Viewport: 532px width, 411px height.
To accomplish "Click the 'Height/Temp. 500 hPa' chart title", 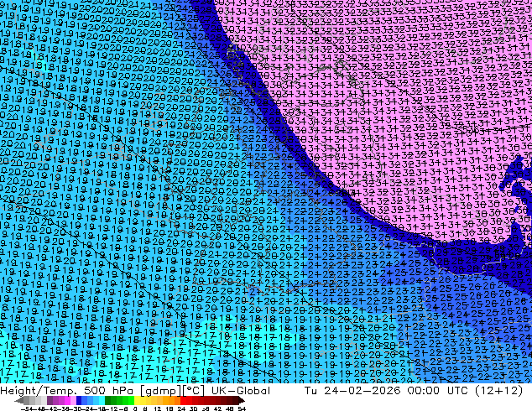I will 67,391.
